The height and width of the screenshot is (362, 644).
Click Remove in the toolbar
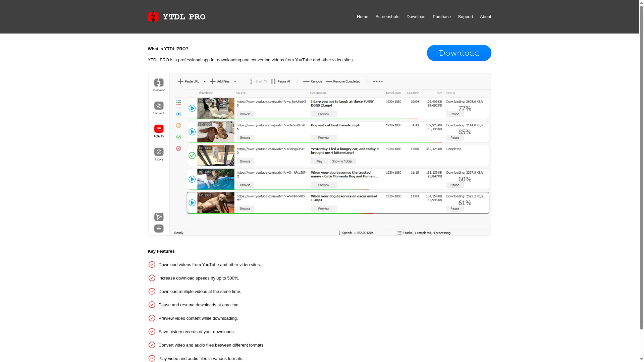click(313, 81)
